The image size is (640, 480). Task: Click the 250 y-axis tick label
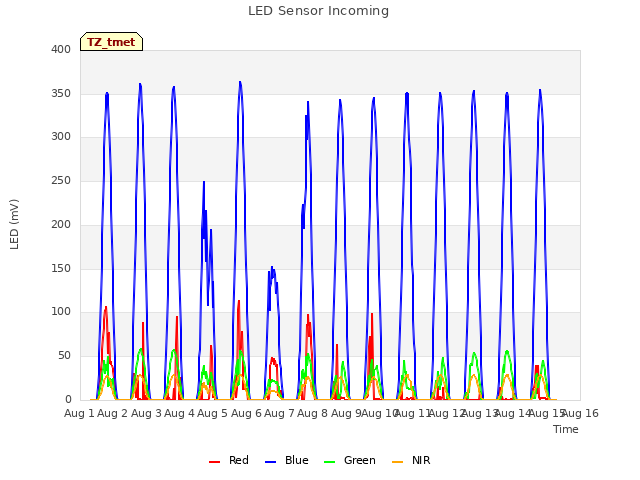tap(61, 180)
